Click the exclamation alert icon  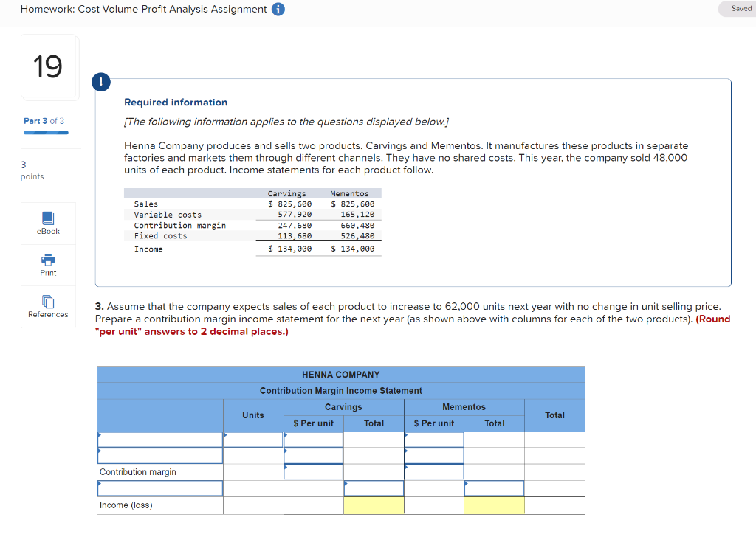click(x=100, y=81)
